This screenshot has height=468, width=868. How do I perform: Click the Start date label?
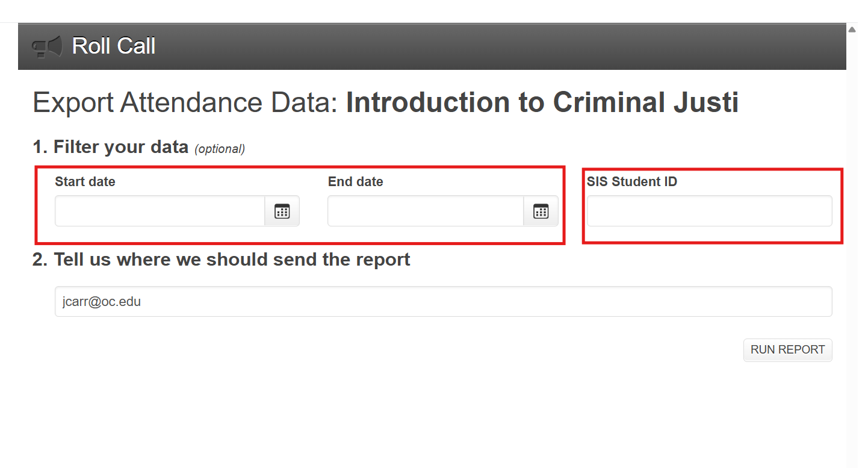coord(85,181)
